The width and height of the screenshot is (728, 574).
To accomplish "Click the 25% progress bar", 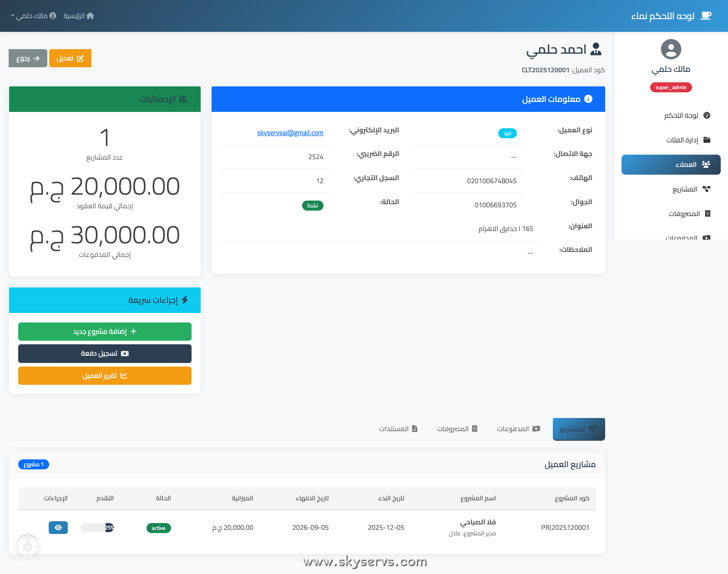I will pyautogui.click(x=97, y=528).
